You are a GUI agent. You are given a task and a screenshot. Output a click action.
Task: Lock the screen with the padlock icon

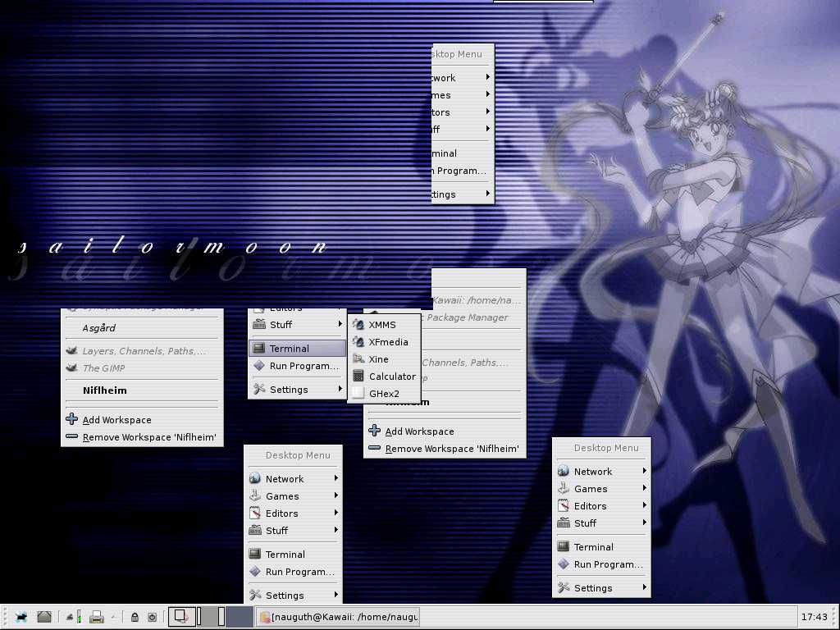(x=135, y=617)
